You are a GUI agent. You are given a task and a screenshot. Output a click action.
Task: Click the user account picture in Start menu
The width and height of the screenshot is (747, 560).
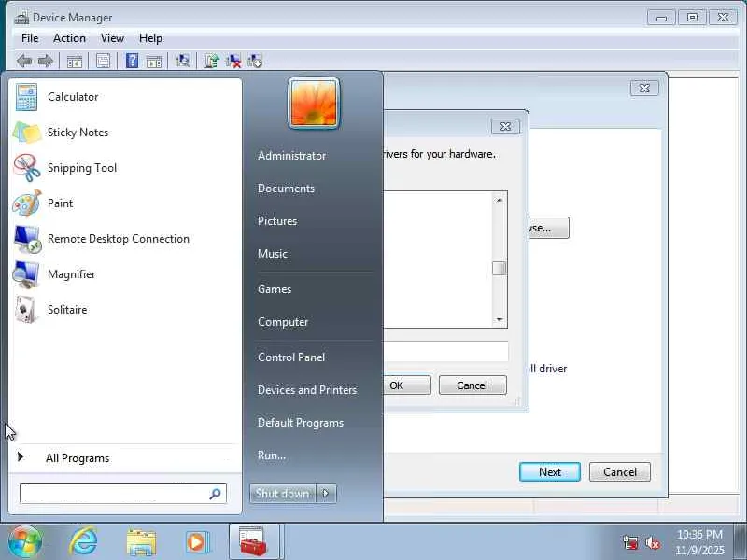click(x=314, y=104)
